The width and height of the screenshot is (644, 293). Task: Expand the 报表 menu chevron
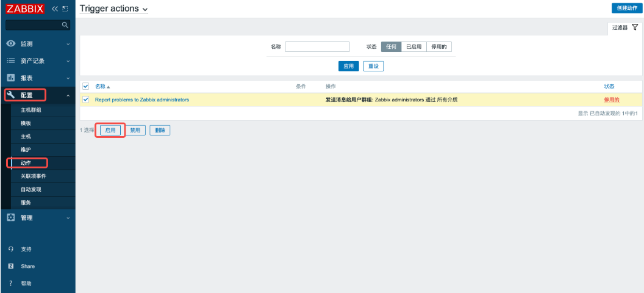point(68,78)
